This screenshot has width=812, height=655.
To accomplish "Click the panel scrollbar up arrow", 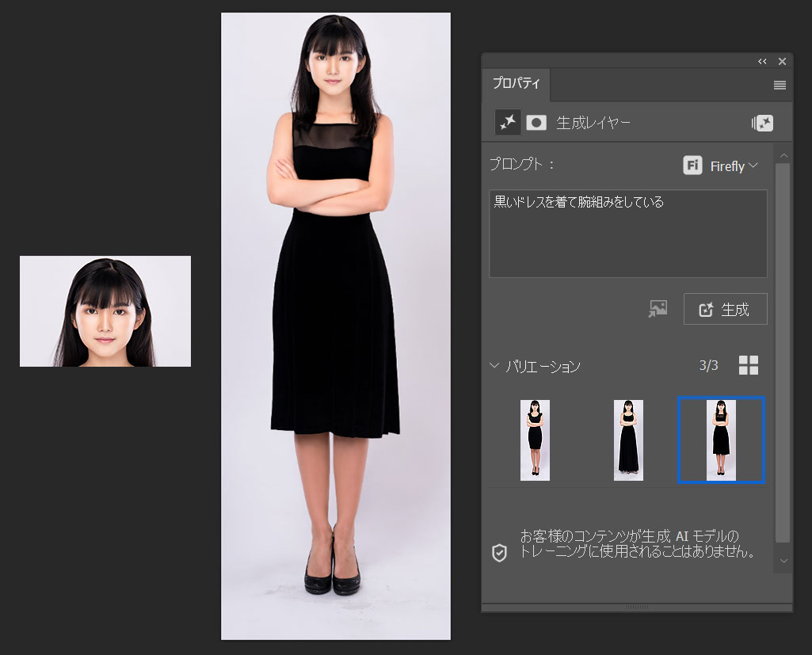I will coord(783,155).
